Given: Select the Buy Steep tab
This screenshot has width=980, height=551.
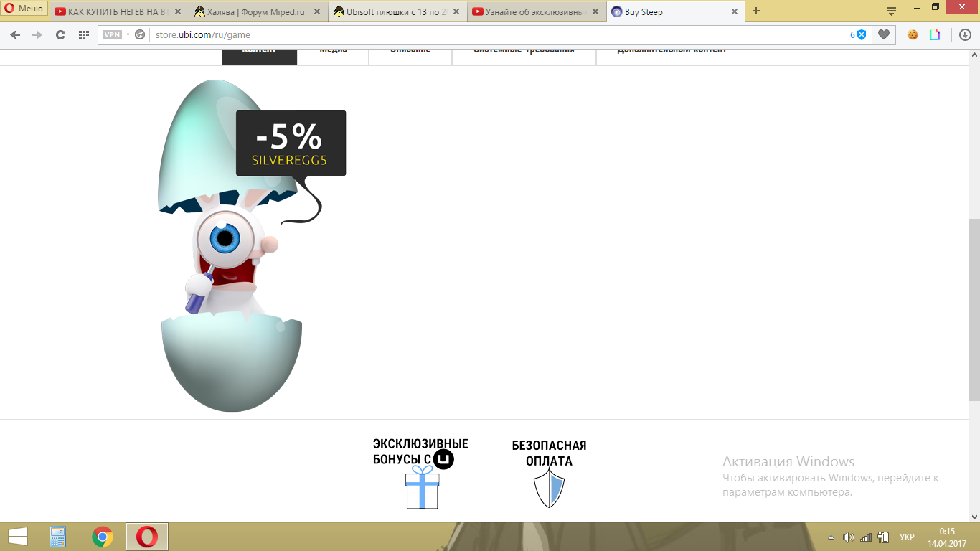Looking at the screenshot, I should 674,11.
